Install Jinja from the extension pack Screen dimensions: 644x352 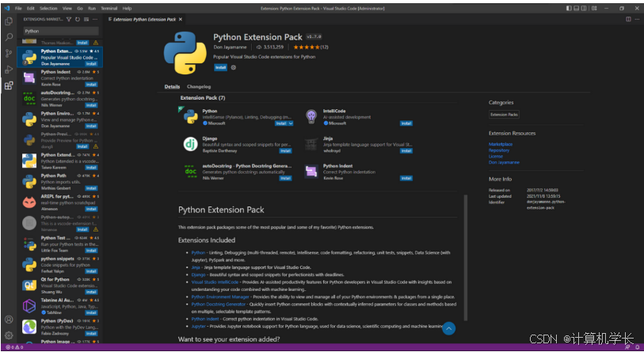(406, 151)
